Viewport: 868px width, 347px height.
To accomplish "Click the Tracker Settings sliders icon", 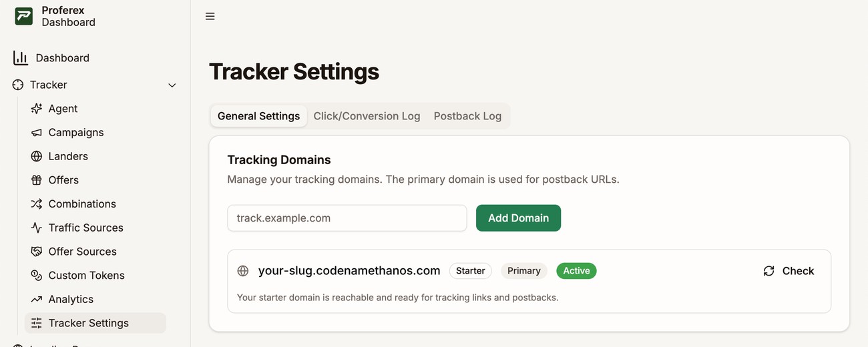I will [x=37, y=323].
